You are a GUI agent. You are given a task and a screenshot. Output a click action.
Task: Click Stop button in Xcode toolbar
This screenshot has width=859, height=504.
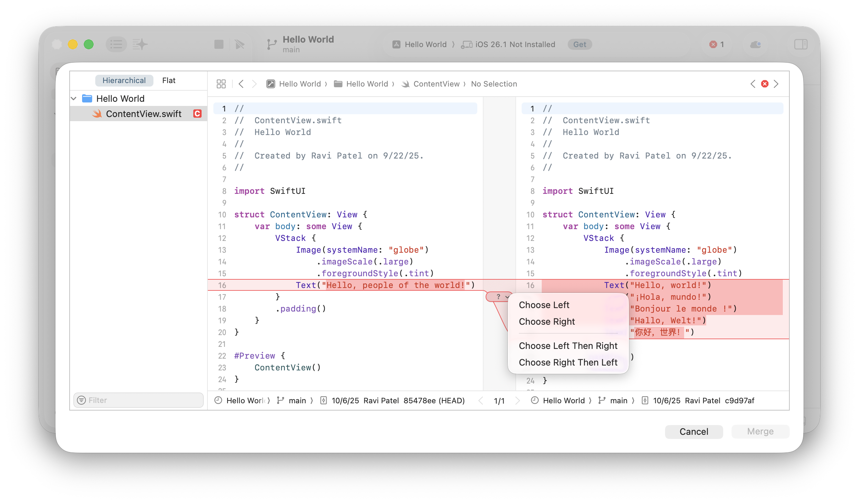pos(219,44)
